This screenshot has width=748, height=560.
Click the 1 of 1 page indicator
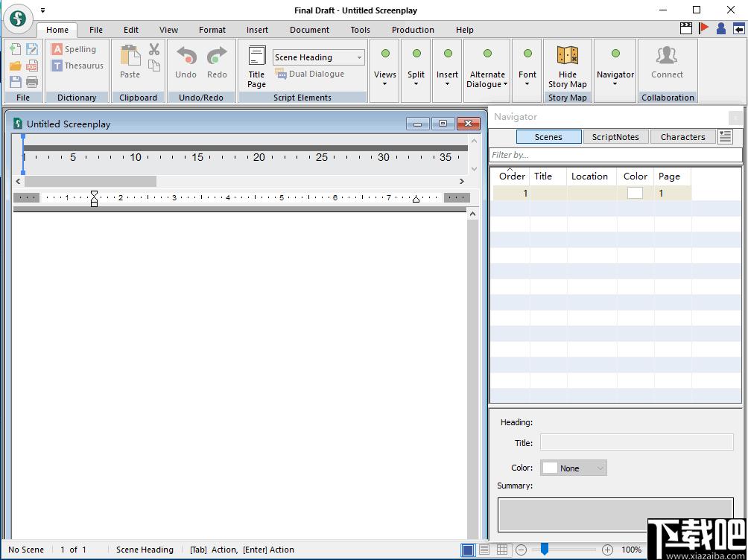tap(74, 550)
